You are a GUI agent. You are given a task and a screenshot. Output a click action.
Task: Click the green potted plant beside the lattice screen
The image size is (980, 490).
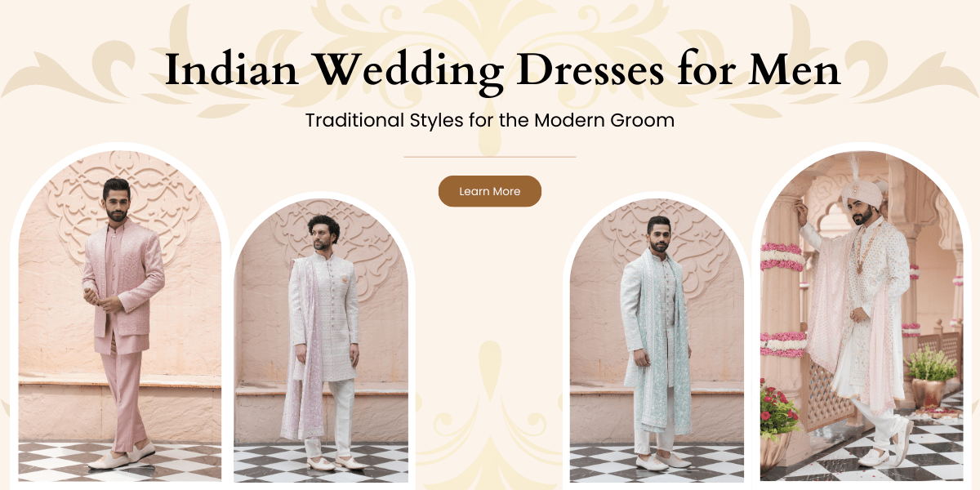point(929,376)
